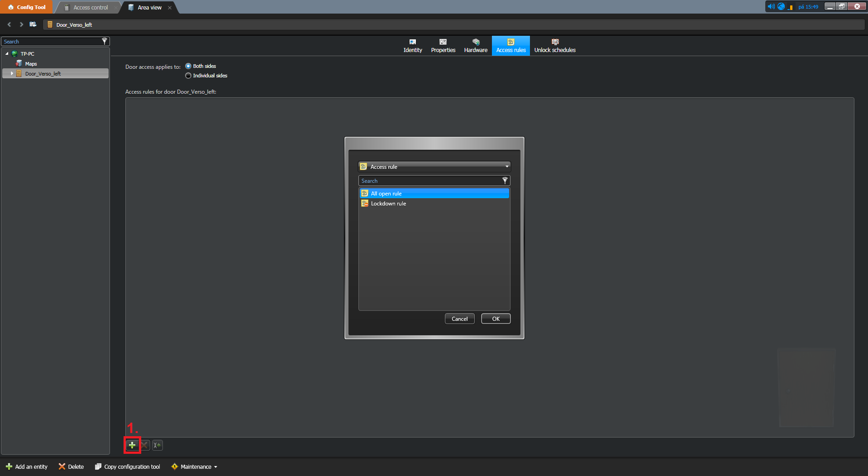
Task: Click the back navigation arrow
Action: (x=9, y=24)
